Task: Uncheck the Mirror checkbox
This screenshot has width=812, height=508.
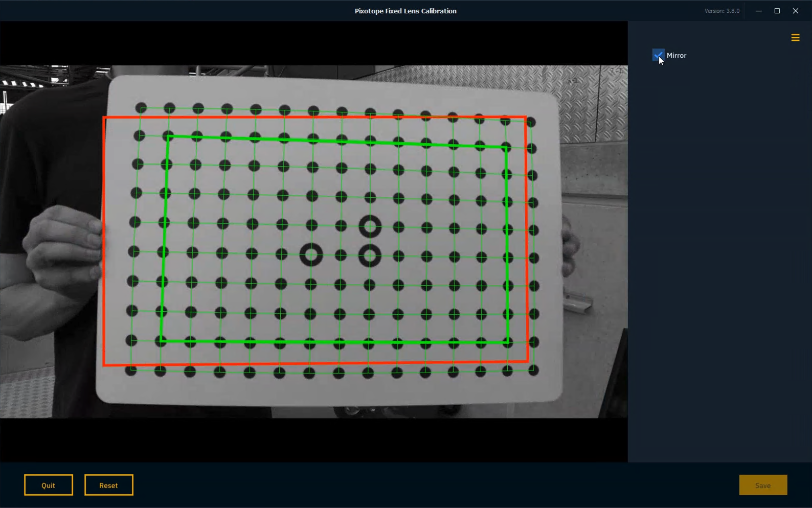Action: [658, 55]
